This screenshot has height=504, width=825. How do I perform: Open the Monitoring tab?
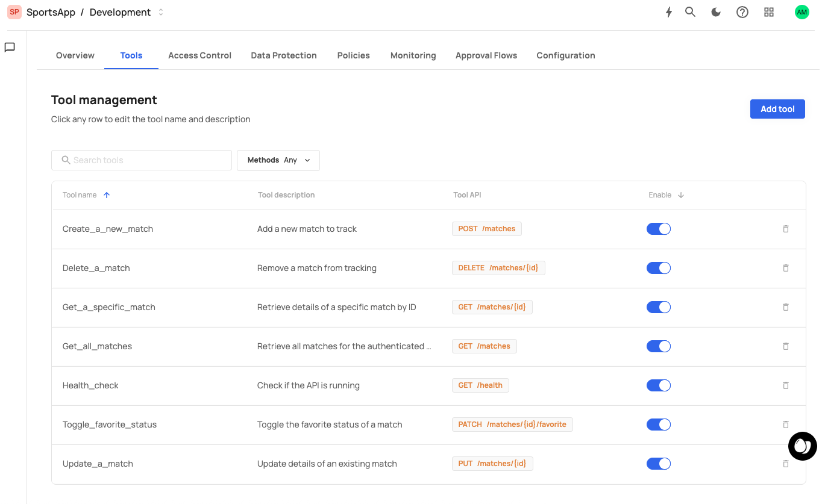coord(413,55)
